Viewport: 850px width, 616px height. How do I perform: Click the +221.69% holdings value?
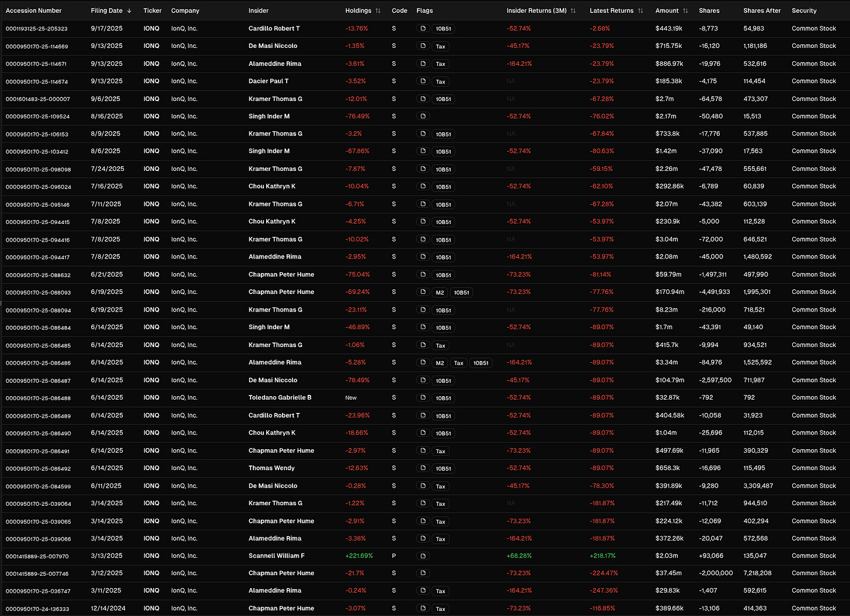(x=359, y=556)
